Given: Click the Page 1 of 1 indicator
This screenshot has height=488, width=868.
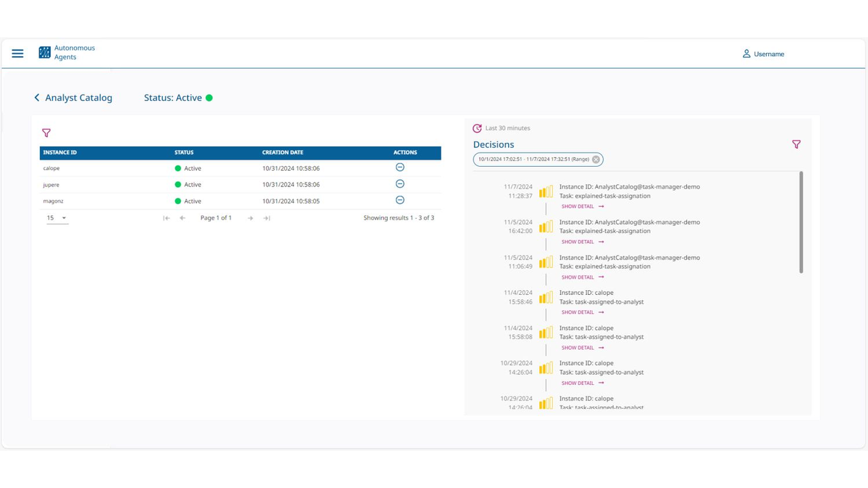Looking at the screenshot, I should 216,218.
